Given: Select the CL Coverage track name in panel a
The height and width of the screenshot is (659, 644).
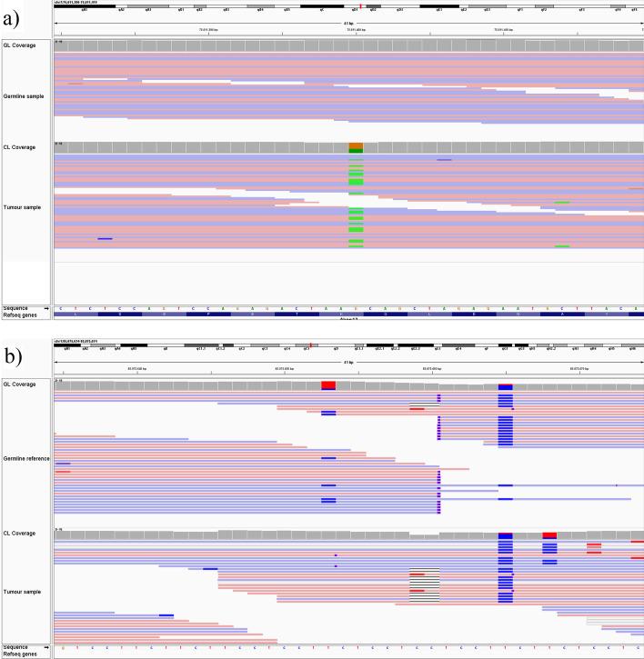Looking at the screenshot, I should [19, 147].
